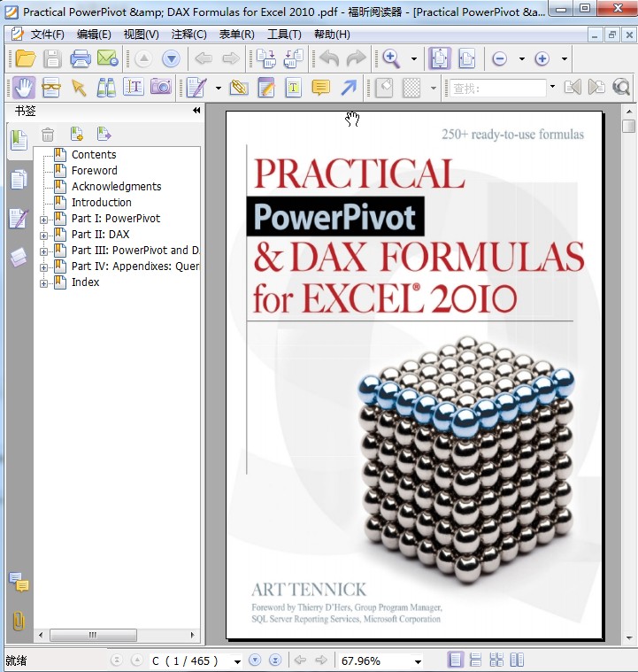Open the page number dropdown
The image size is (638, 672).
click(237, 661)
